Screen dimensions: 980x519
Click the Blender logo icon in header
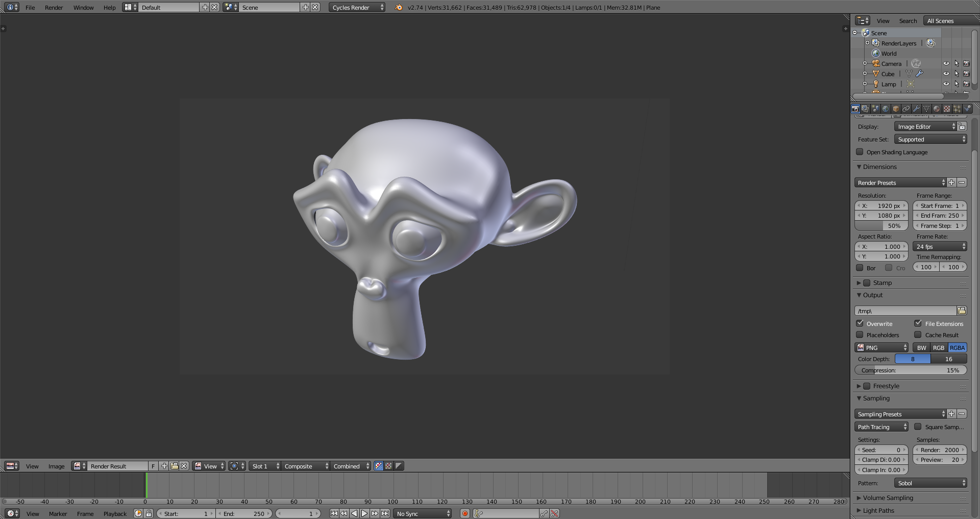399,7
